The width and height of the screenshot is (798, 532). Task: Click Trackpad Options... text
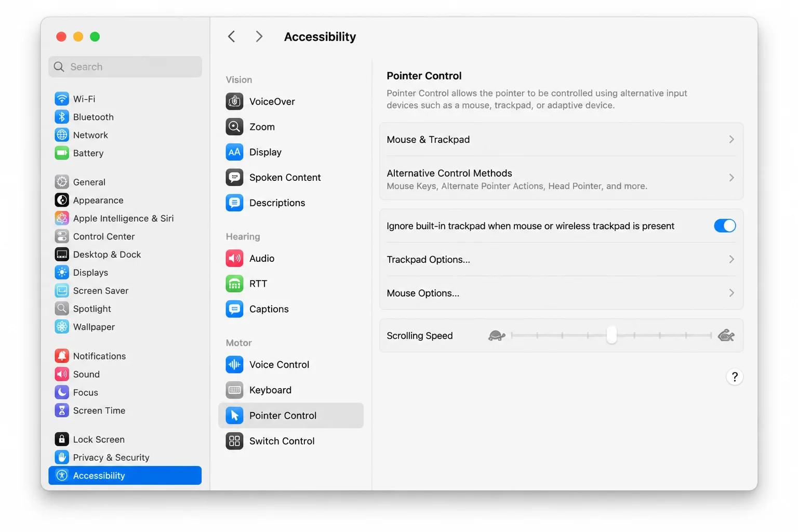point(428,259)
